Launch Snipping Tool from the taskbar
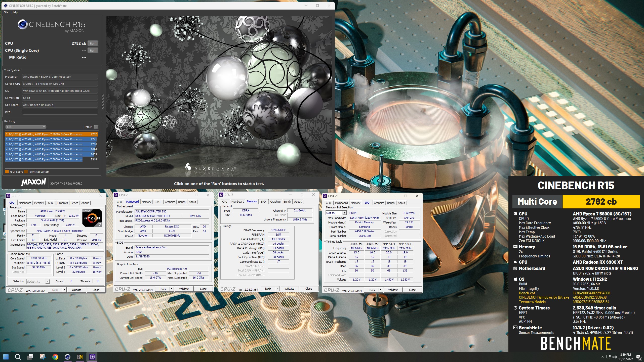Screen dimensions: 644x362 click(43, 357)
